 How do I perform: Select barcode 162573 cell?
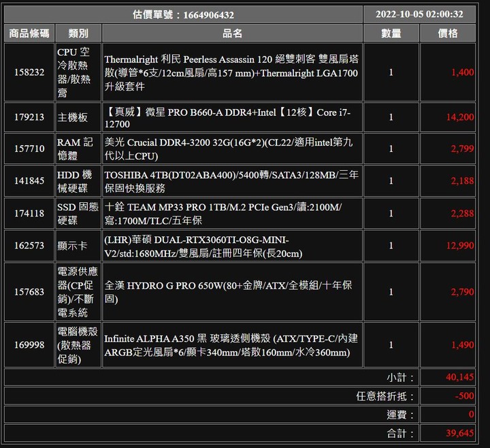[x=29, y=245]
